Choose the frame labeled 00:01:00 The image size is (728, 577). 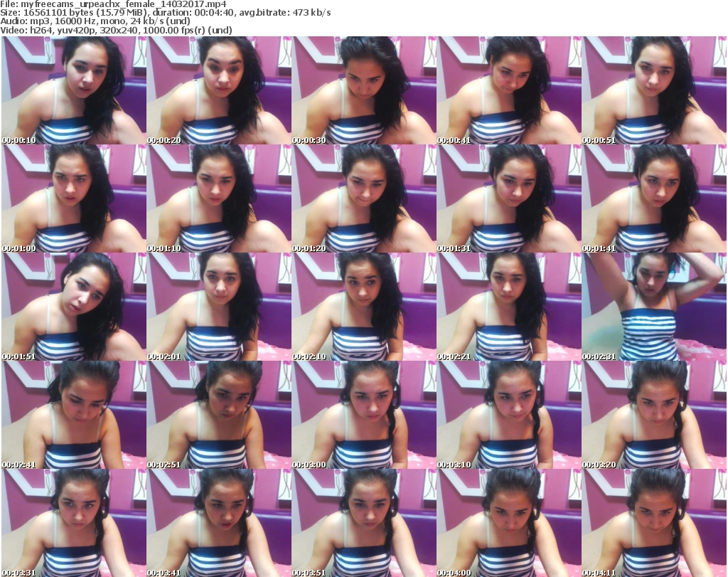click(74, 198)
